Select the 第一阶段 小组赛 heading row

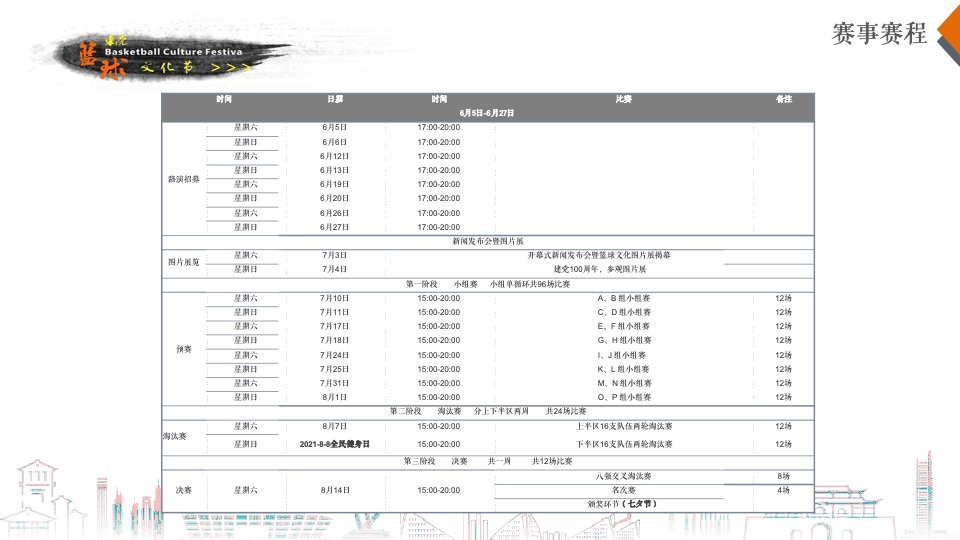point(488,285)
